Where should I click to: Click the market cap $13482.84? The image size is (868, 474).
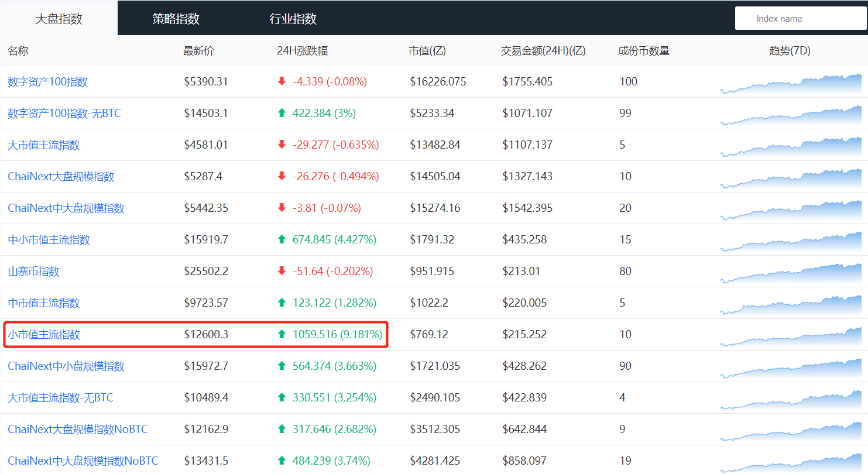tap(435, 145)
